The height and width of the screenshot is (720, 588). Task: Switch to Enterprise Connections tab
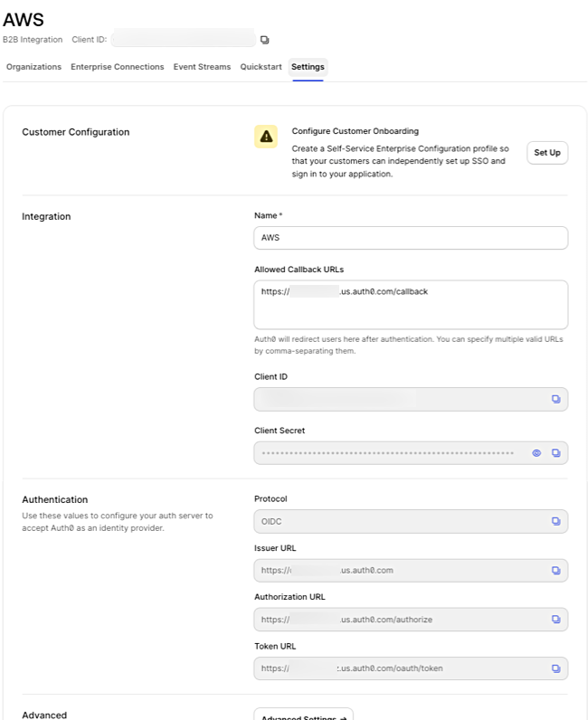117,67
